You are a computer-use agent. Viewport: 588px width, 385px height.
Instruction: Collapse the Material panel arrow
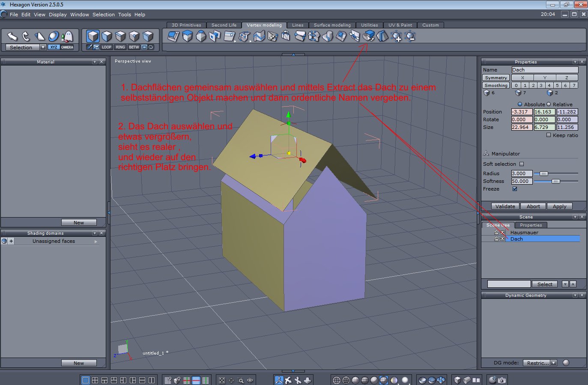(95, 62)
